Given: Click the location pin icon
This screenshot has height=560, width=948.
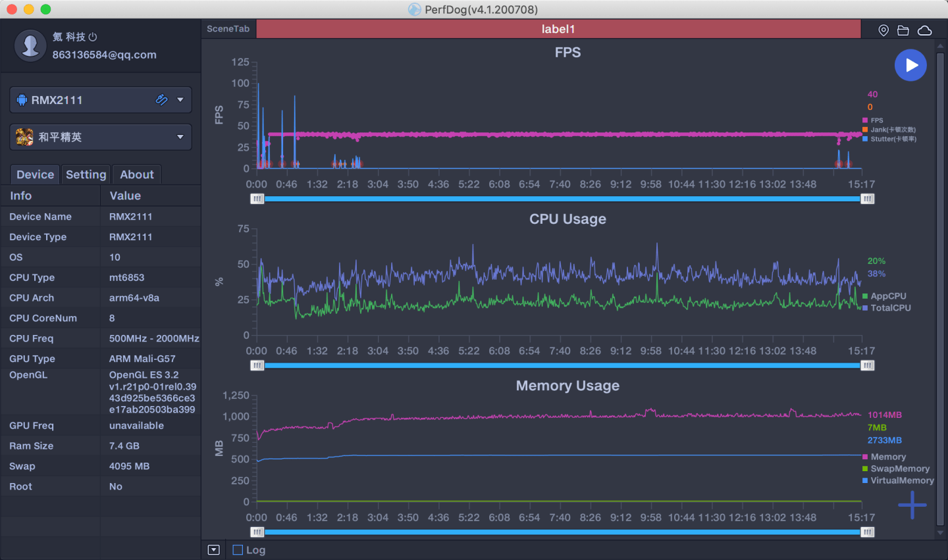Looking at the screenshot, I should point(883,30).
